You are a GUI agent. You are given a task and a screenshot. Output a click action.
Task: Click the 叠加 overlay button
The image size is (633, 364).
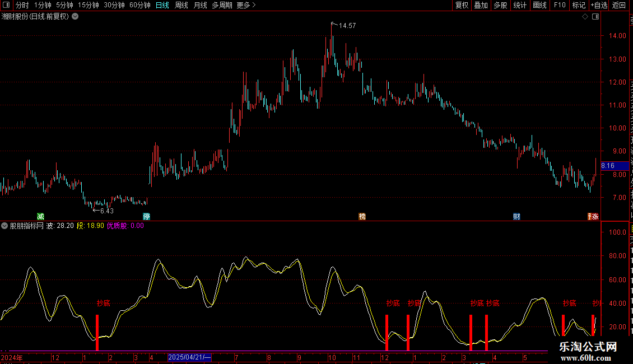(x=481, y=5)
